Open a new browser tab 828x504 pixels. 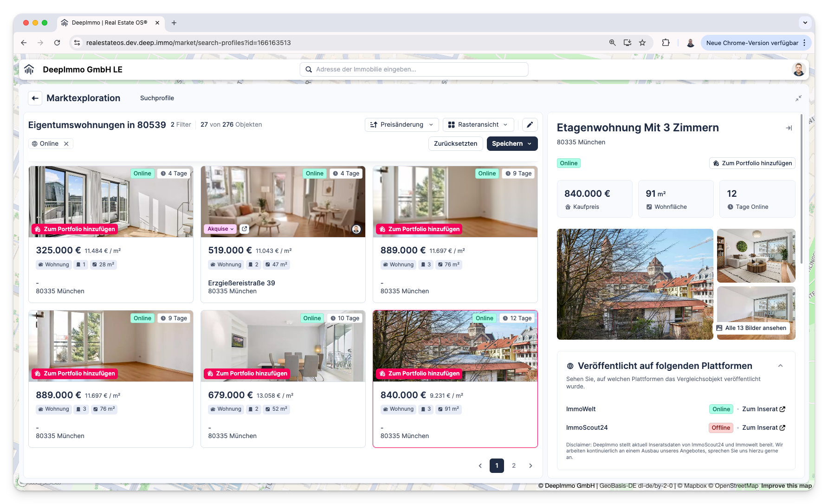coord(174,23)
